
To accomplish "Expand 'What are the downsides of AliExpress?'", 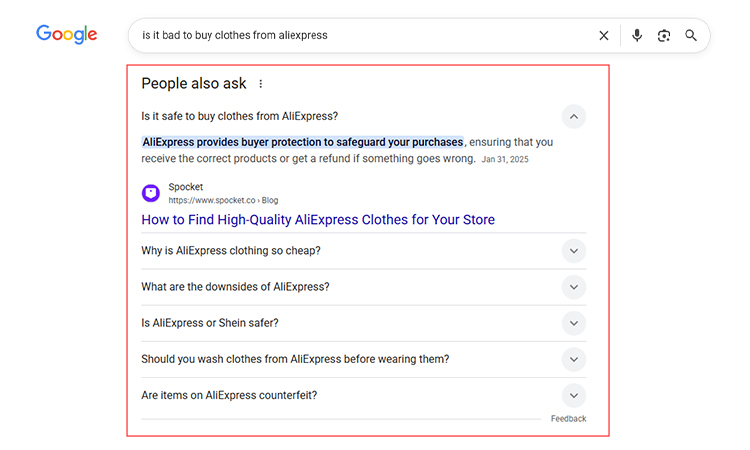I will (x=574, y=287).
